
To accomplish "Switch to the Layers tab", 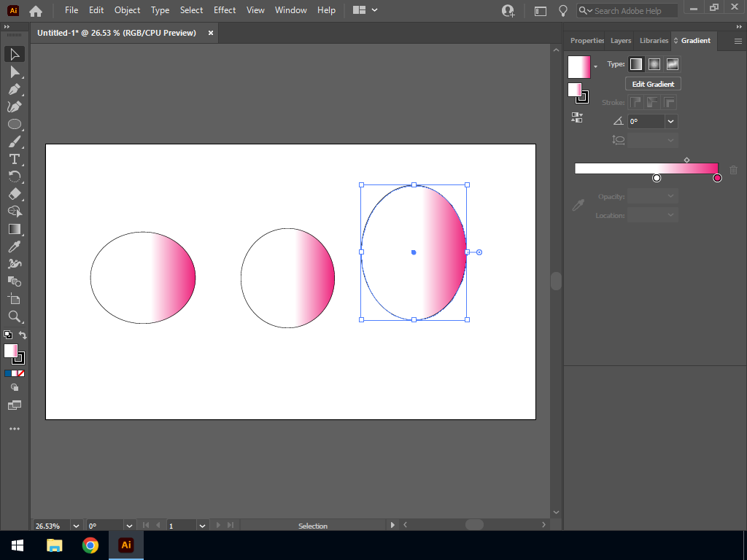I will (x=621, y=41).
